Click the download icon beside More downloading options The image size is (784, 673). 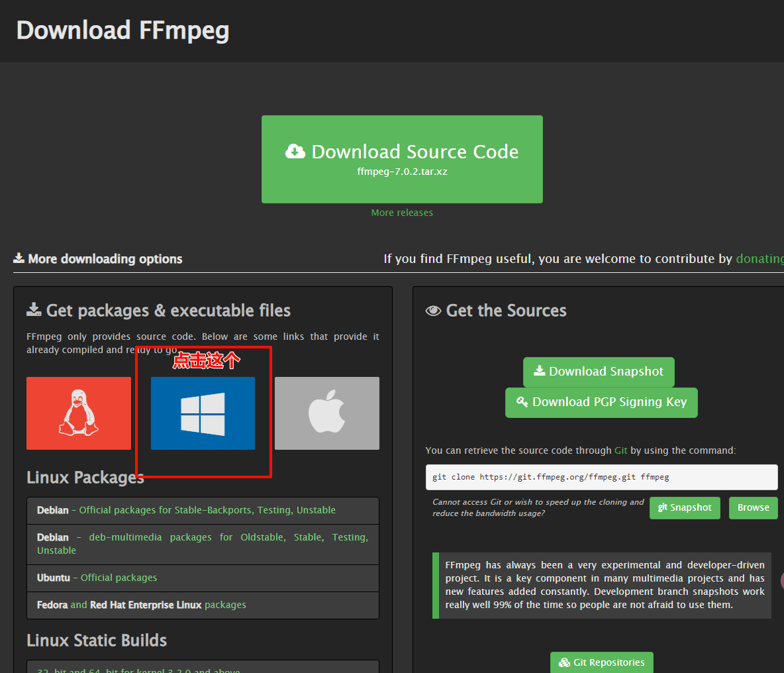(x=19, y=258)
